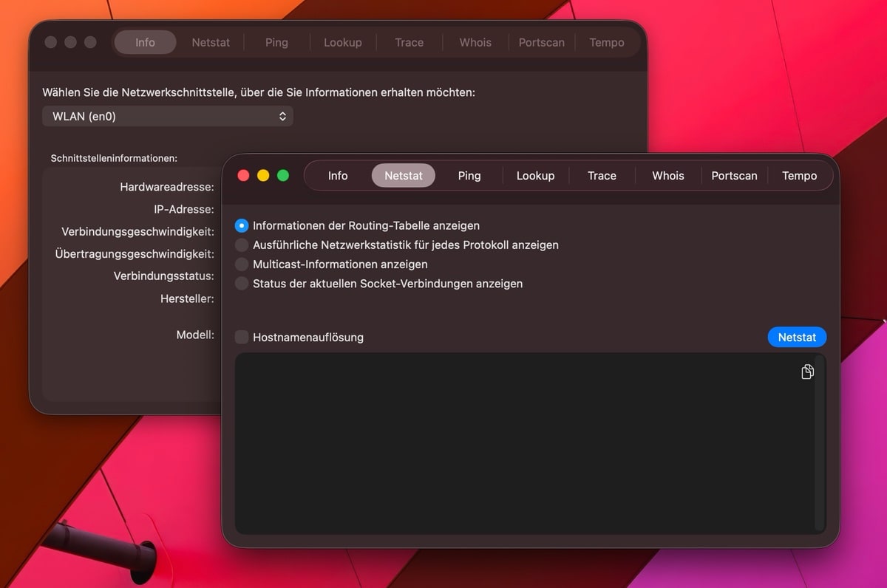Image resolution: width=887 pixels, height=588 pixels.
Task: Close the front Netstat window
Action: 243,176
